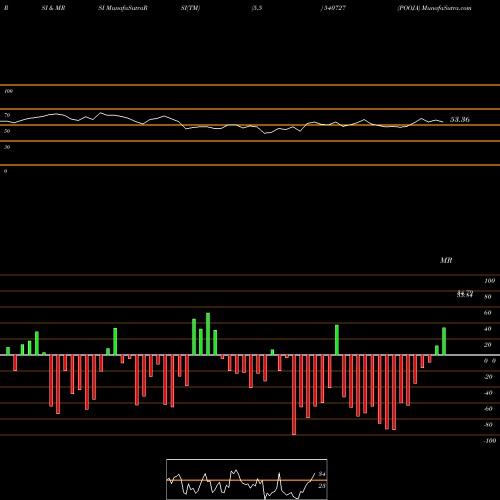
Task: Click the 100 label on the MR axis
Action: click(489, 281)
